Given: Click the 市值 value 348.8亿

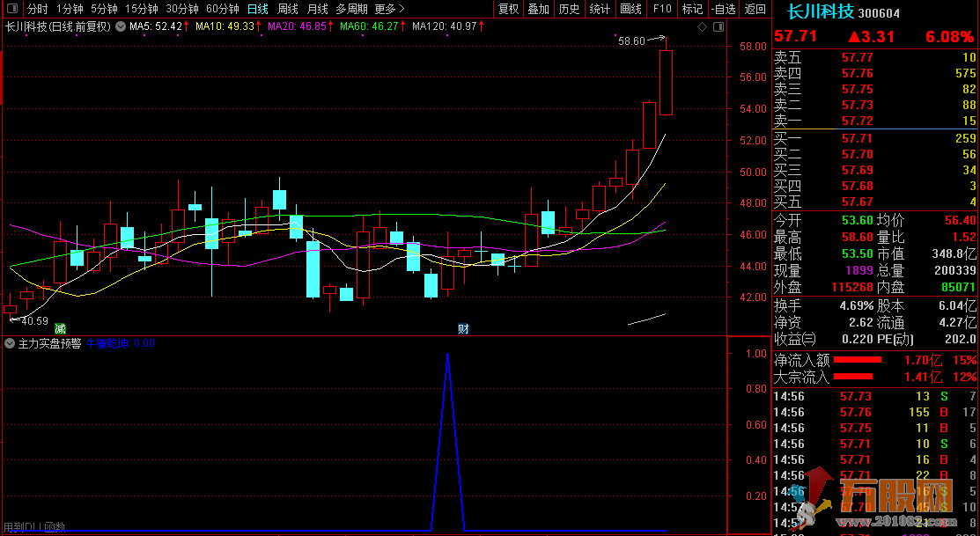Looking at the screenshot, I should coord(955,253).
